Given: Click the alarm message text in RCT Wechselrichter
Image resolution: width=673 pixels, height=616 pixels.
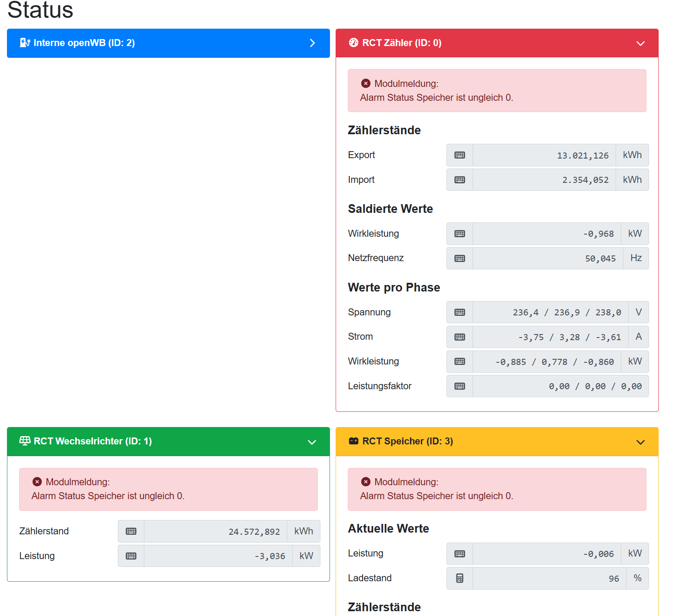Looking at the screenshot, I should pos(108,496).
